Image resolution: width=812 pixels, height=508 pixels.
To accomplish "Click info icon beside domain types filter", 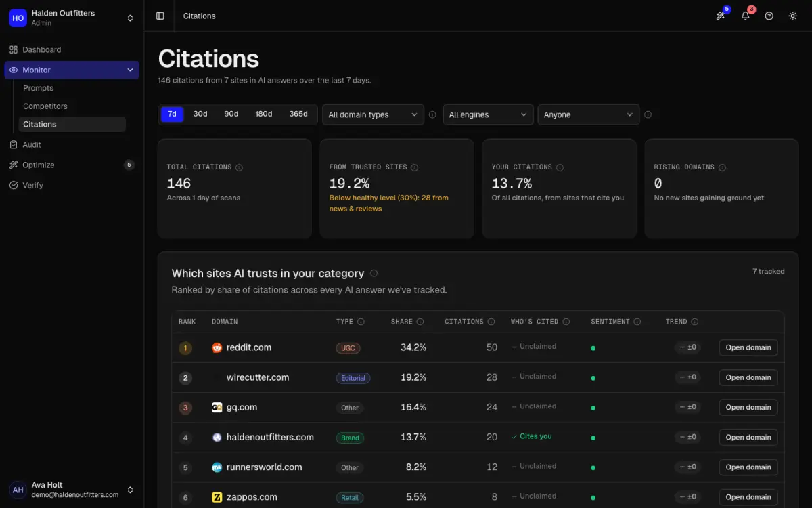I will coord(432,114).
